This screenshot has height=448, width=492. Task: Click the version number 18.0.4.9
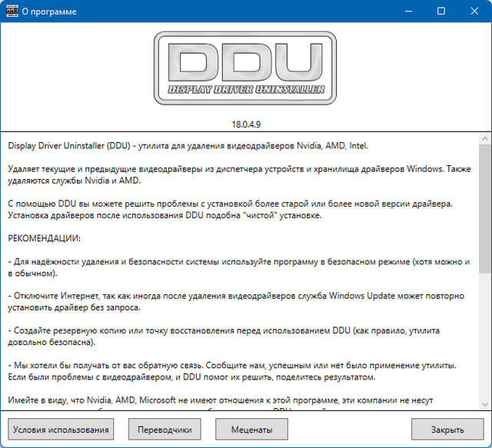click(246, 124)
